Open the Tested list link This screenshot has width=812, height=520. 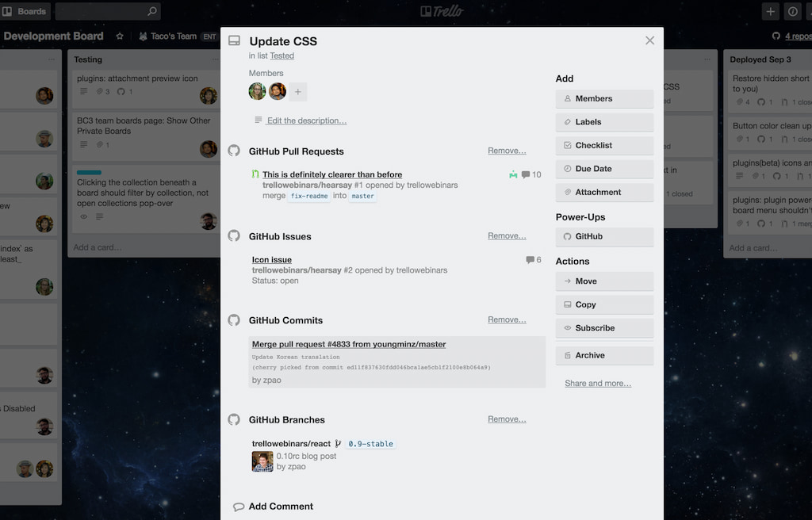(282, 55)
